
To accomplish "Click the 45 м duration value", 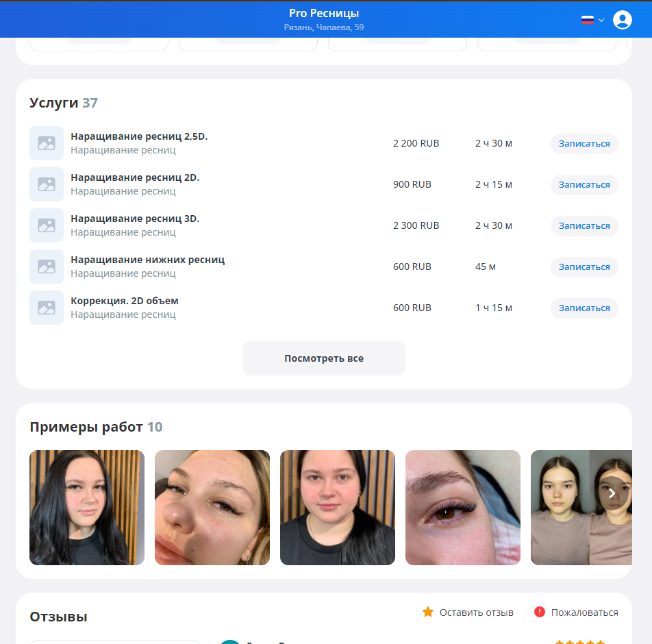I will tap(486, 267).
